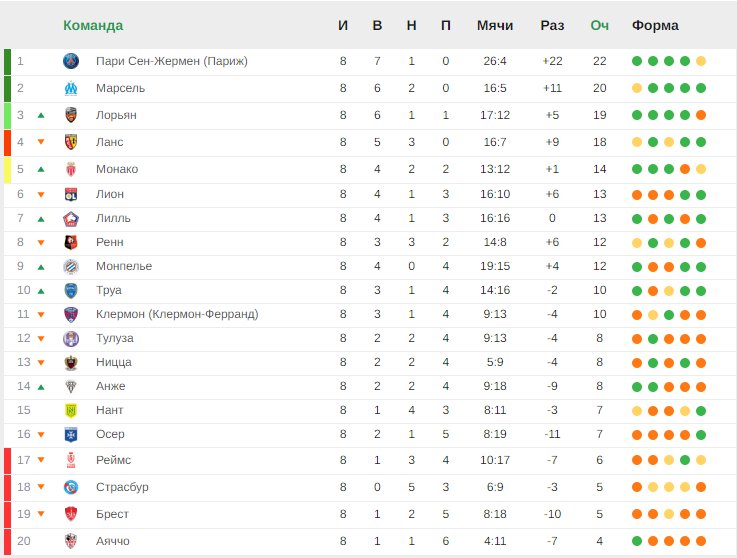
Task: Click the green up arrow beside Lorient
Action: [x=41, y=115]
